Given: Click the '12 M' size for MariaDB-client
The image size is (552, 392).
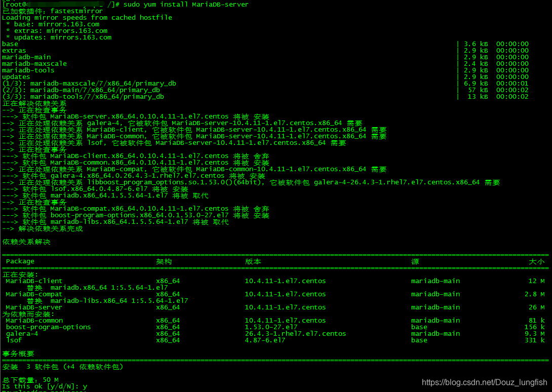Looking at the screenshot, I should (536, 281).
